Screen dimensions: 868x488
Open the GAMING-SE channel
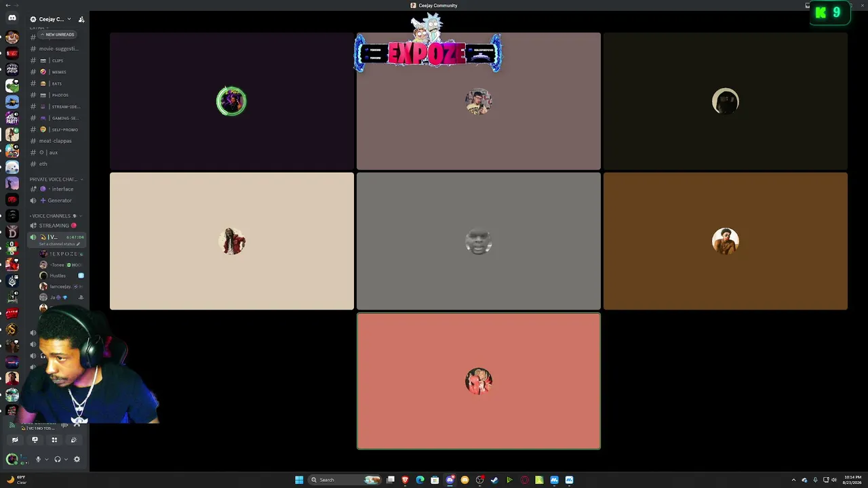(x=57, y=118)
